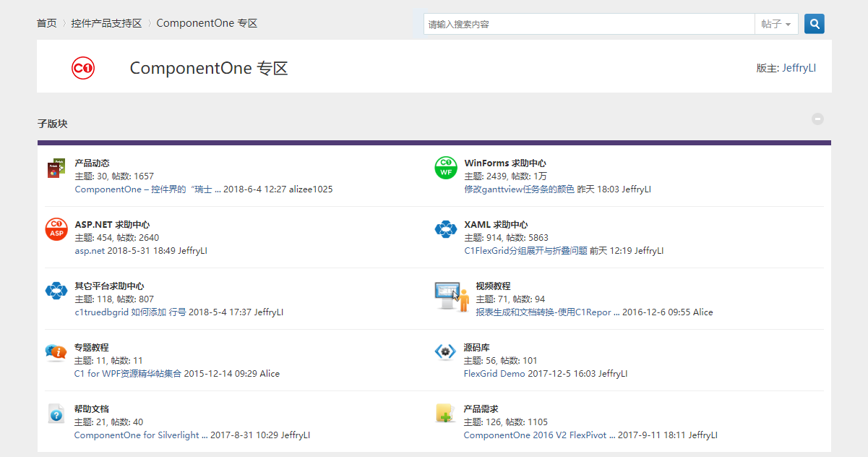Open post 'c1truedbgrid 如何添加 行号'
Viewport: 868px width, 457px height.
tap(130, 312)
